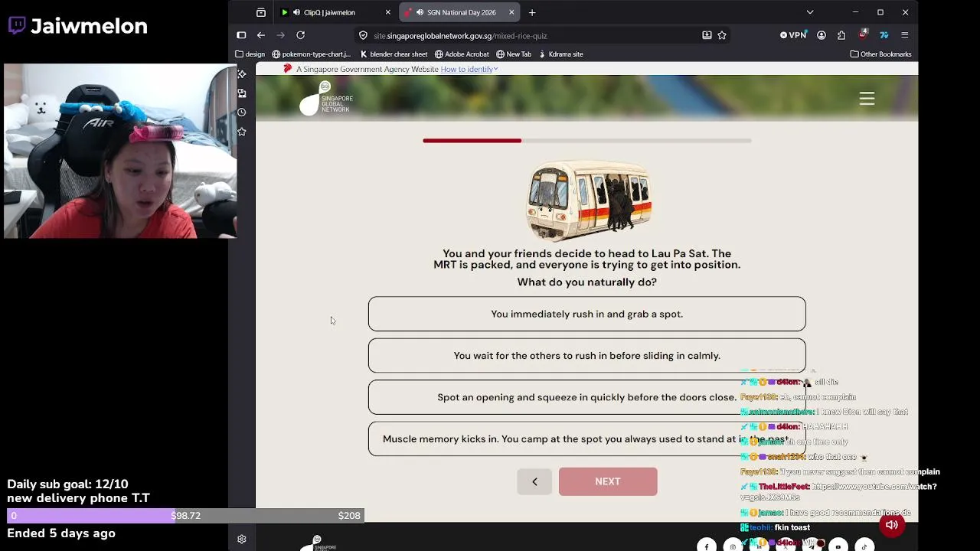Mute audio on the SGN National Day tab

[420, 12]
